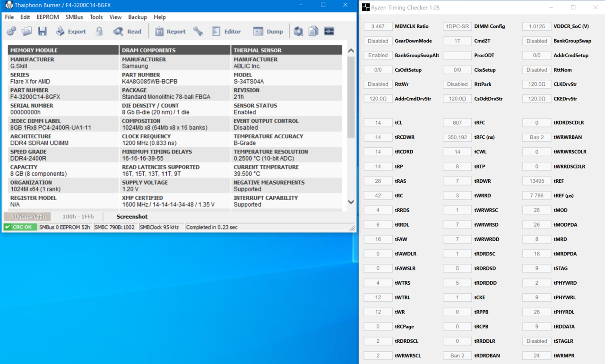
Task: Save using the floppy disk toolbar icon
Action: click(x=43, y=32)
